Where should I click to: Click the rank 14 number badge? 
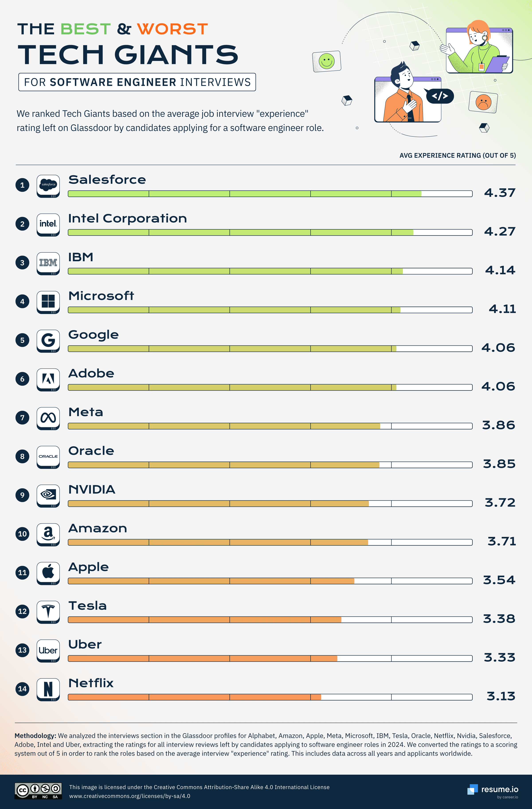pos(22,689)
